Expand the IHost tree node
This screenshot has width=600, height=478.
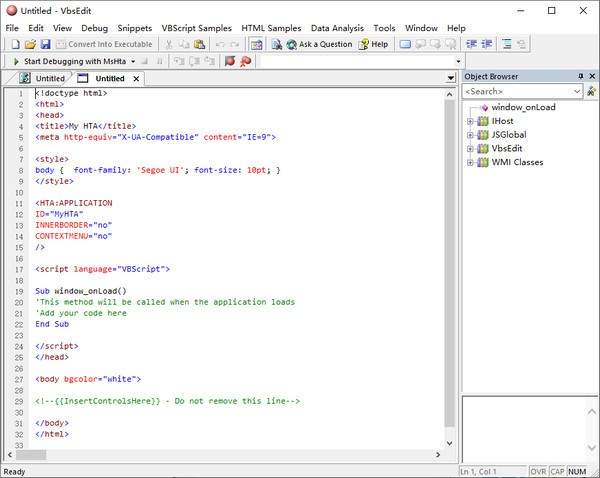(x=471, y=121)
